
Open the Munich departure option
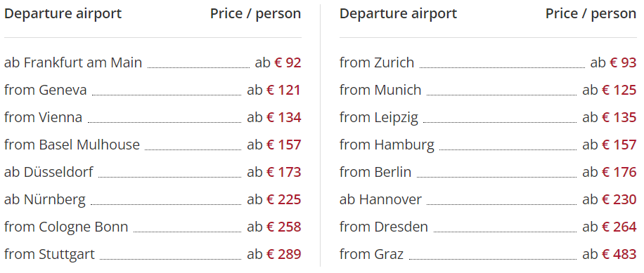pos(488,90)
